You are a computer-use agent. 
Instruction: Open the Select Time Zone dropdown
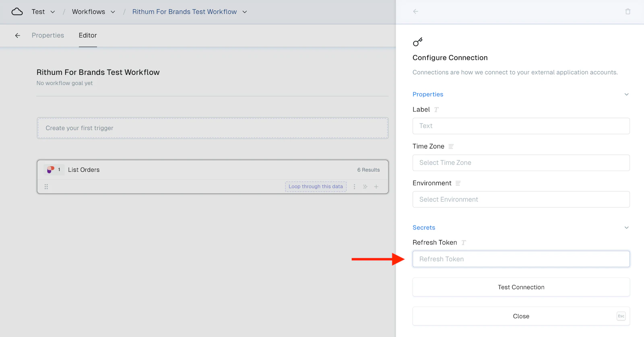(521, 163)
